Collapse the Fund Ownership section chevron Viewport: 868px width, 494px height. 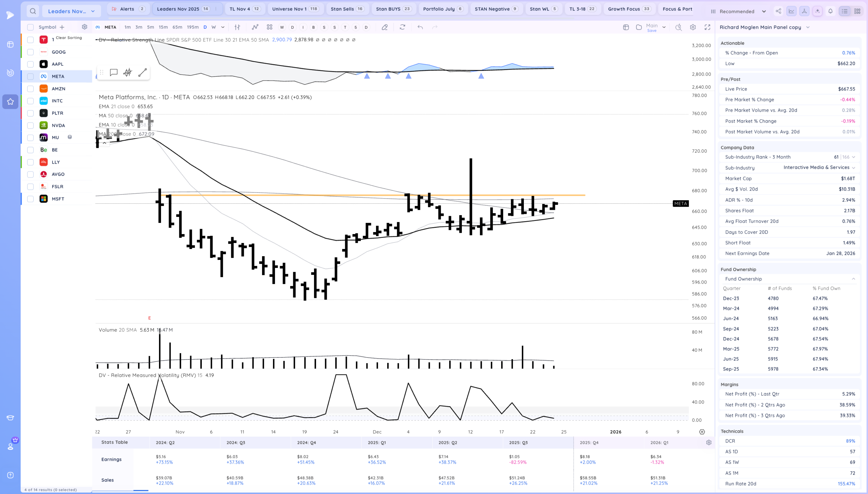point(853,279)
